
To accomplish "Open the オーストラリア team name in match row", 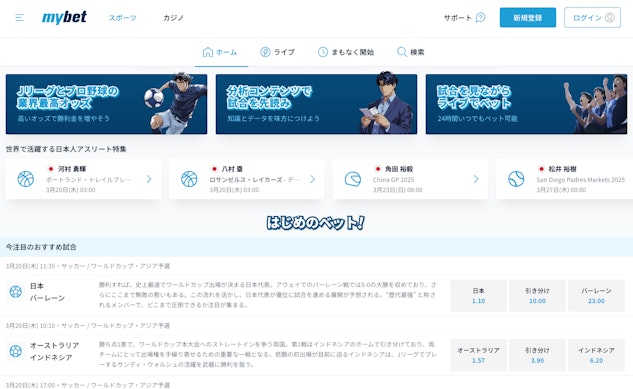I will 54,345.
